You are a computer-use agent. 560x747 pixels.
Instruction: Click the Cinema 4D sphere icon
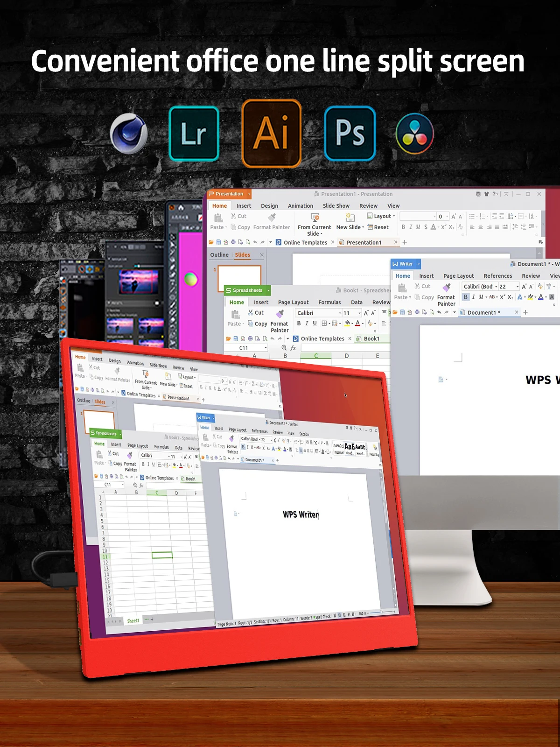click(129, 134)
